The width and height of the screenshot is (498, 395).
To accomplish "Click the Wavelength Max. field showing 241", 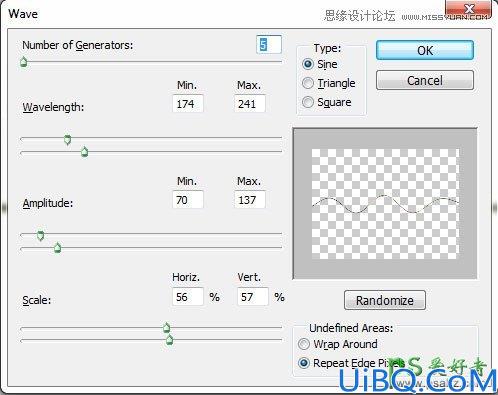I will click(x=250, y=104).
